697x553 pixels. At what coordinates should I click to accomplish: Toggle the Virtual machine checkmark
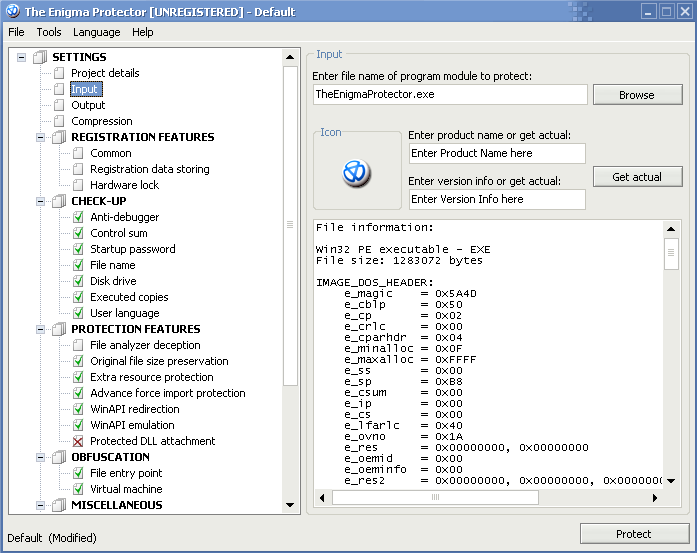78,489
